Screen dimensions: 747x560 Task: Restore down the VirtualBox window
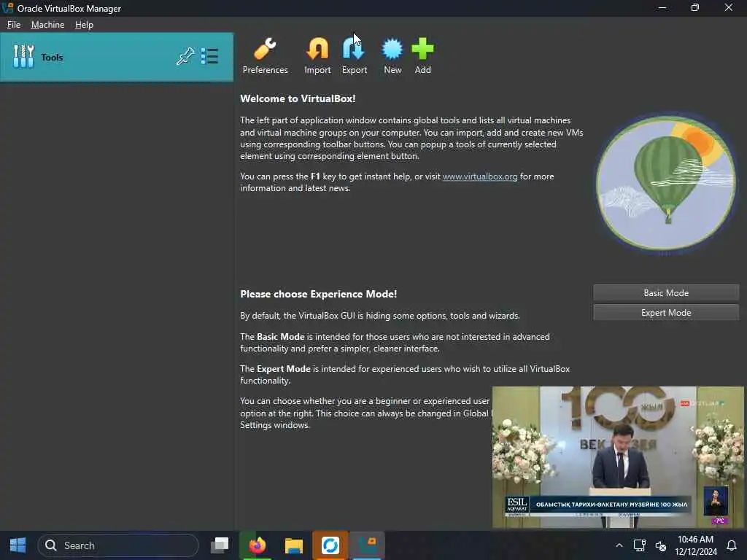(695, 7)
